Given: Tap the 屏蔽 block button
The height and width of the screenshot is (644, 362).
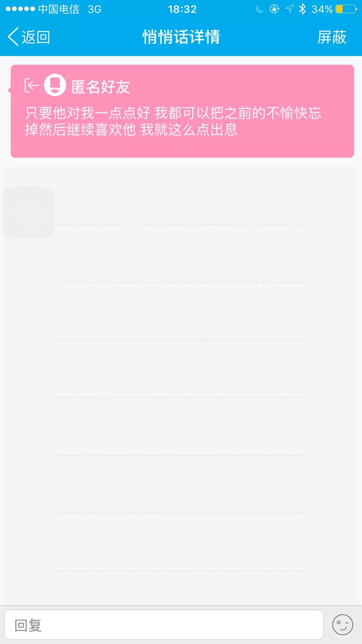Looking at the screenshot, I should (x=331, y=37).
